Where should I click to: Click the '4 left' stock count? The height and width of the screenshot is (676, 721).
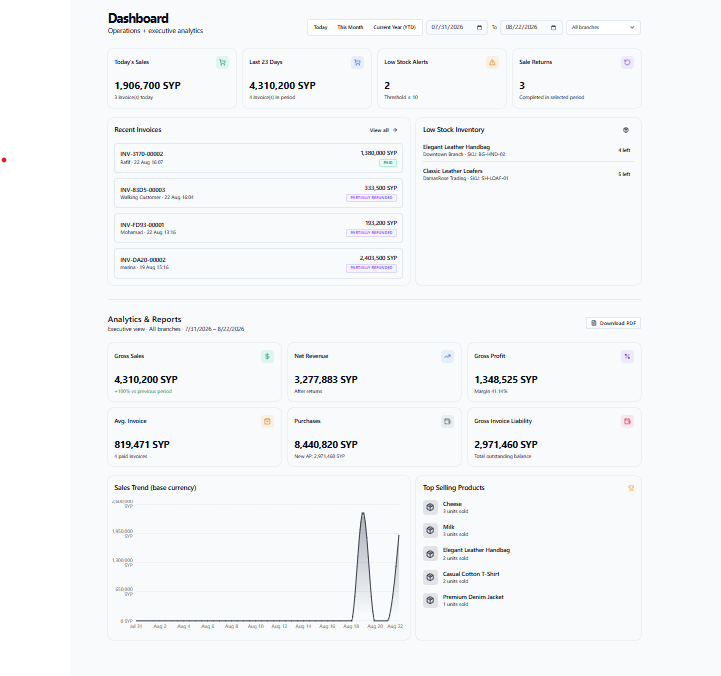(x=624, y=150)
